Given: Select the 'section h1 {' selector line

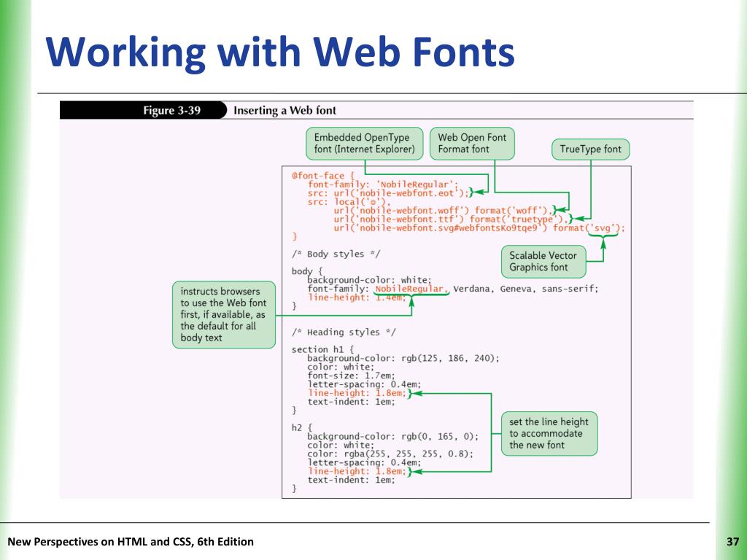Looking at the screenshot, I should pyautogui.click(x=322, y=349).
